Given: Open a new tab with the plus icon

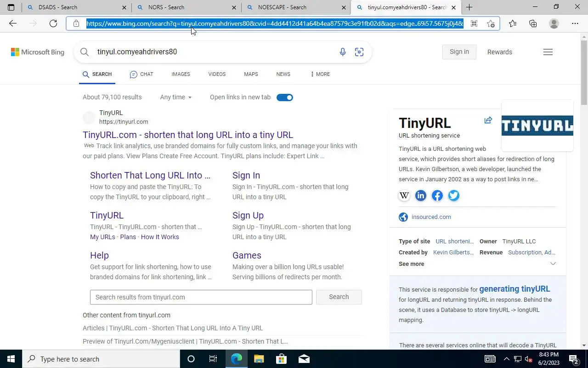Looking at the screenshot, I should [469, 7].
